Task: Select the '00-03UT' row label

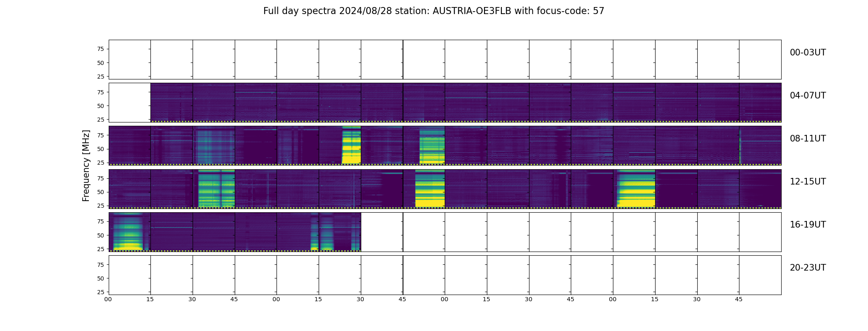Action: click(x=808, y=53)
